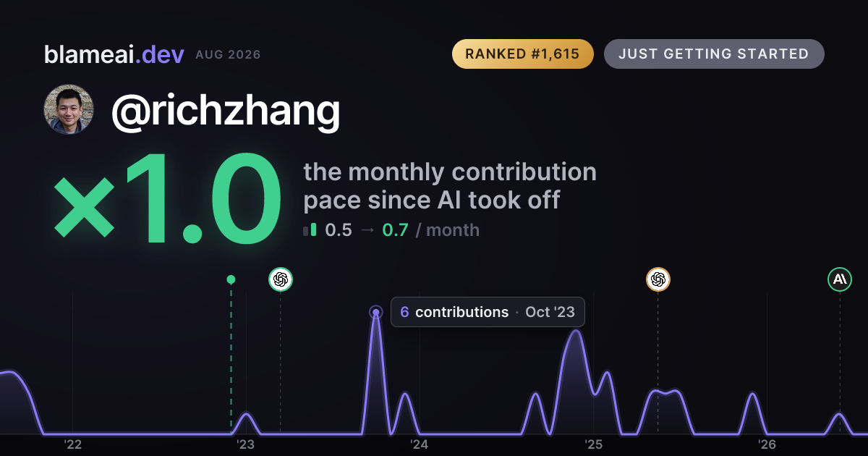This screenshot has height=456, width=868.
Task: Open the blameai.dev logo link
Action: (x=114, y=54)
